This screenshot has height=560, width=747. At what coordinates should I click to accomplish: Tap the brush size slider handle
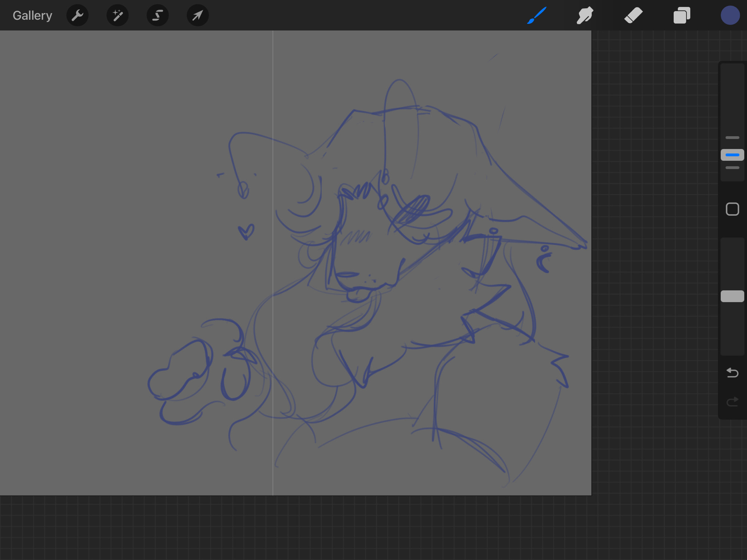click(x=732, y=155)
